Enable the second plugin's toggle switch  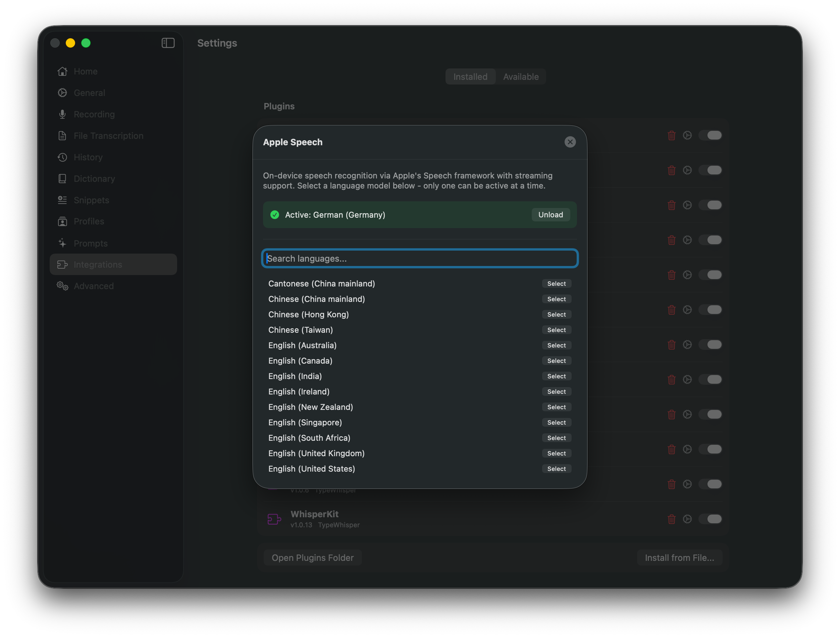711,170
